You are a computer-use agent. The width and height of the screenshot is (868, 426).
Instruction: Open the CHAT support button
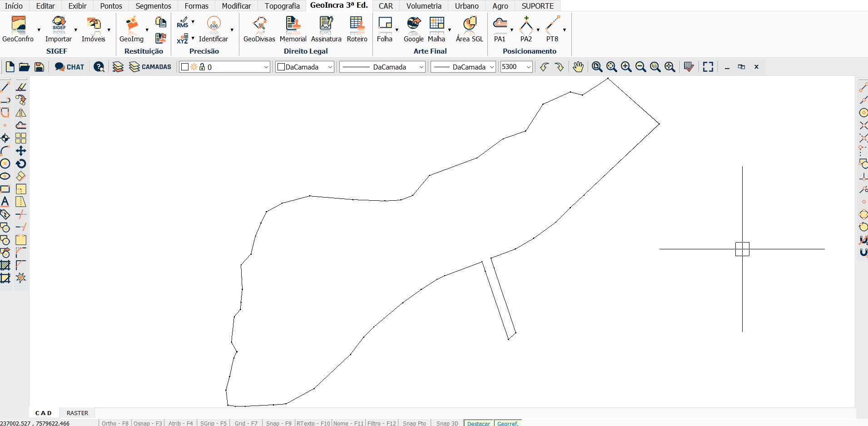click(x=69, y=67)
